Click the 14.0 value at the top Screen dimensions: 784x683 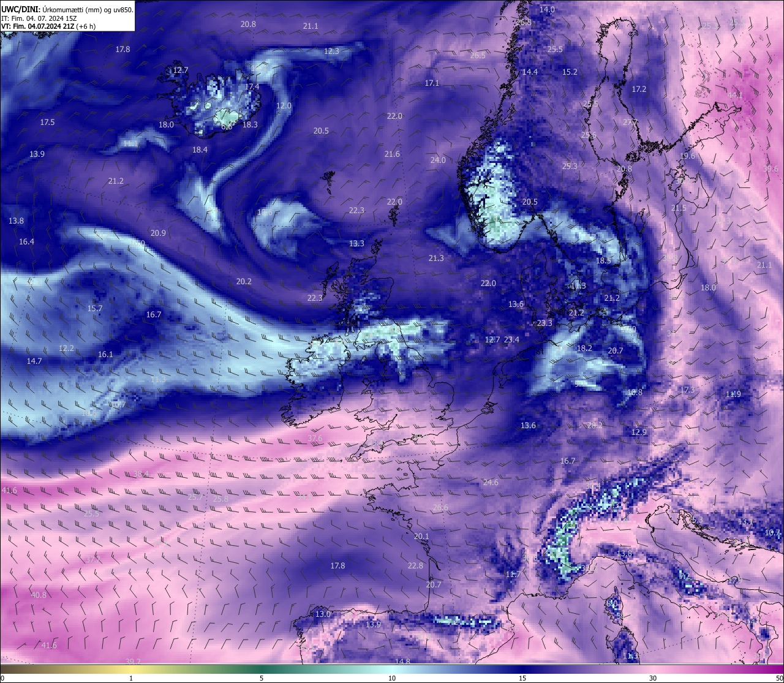[x=547, y=10]
